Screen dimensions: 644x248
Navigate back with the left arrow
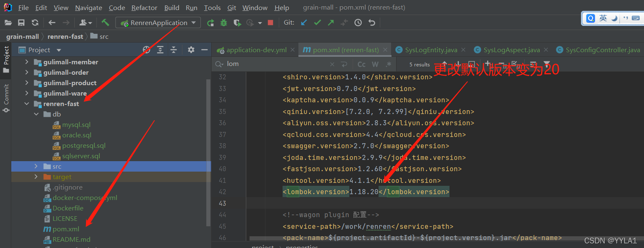pos(52,23)
